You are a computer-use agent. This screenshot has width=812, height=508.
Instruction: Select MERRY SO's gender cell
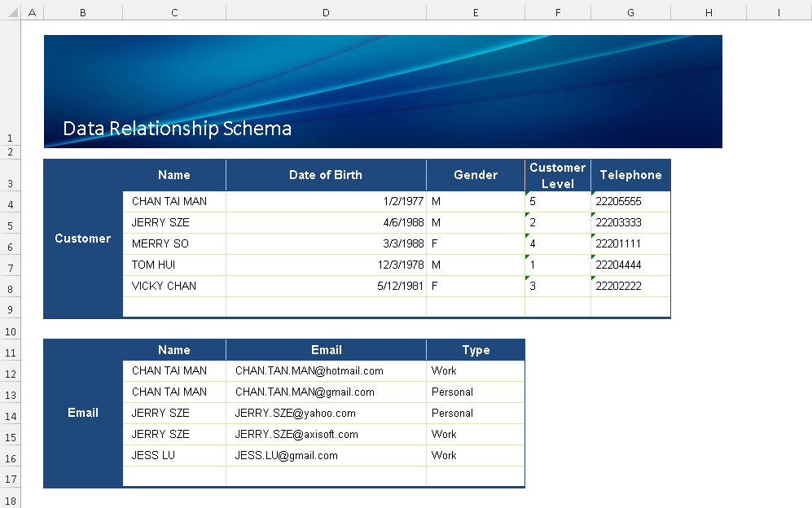[x=476, y=244]
